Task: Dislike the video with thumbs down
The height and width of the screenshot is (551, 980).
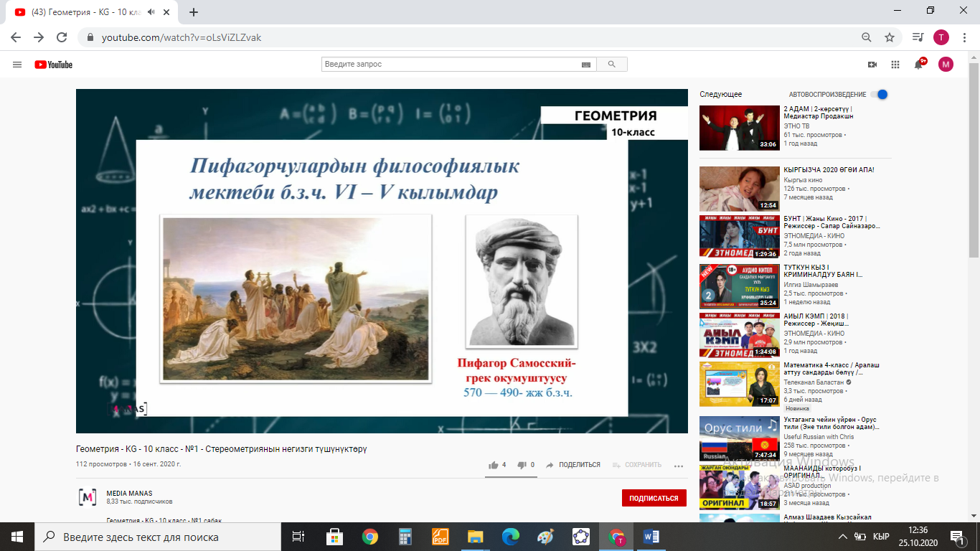Action: 522,465
